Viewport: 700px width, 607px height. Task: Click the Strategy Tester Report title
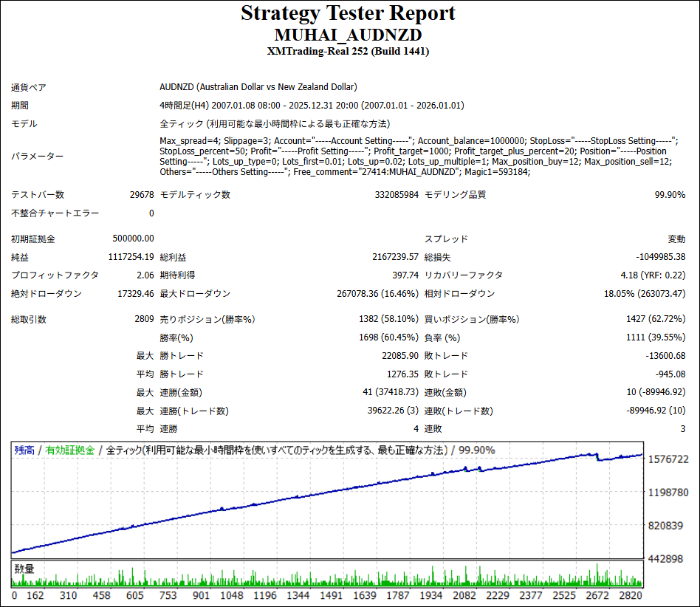pos(349,13)
